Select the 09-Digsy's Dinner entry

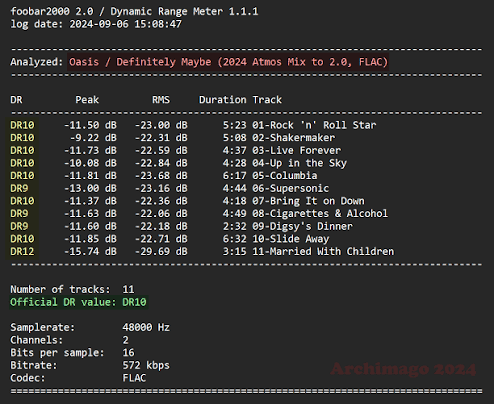(302, 226)
